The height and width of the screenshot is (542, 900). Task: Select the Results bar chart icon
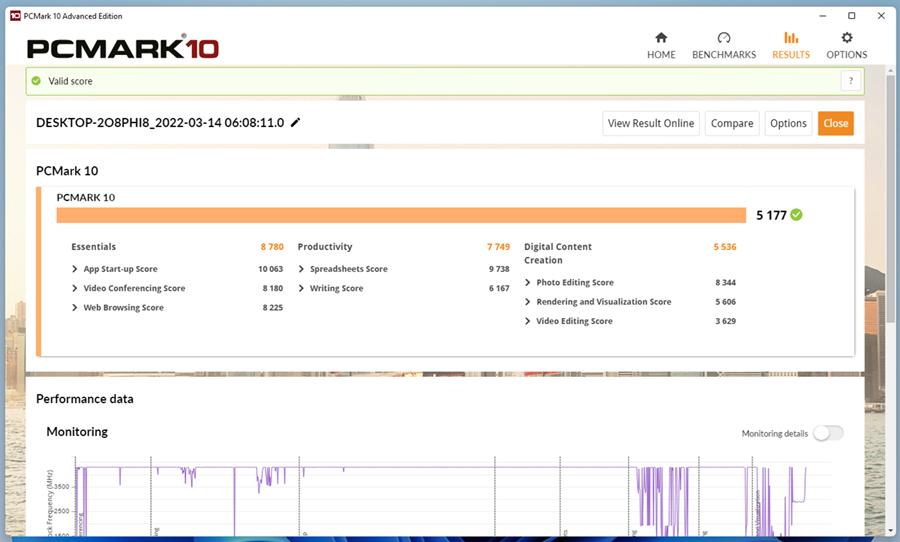coord(791,38)
